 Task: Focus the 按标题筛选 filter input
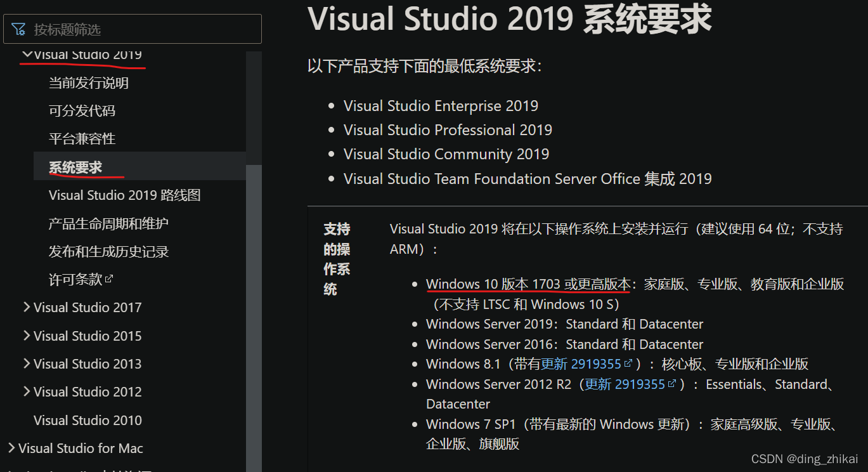click(133, 29)
